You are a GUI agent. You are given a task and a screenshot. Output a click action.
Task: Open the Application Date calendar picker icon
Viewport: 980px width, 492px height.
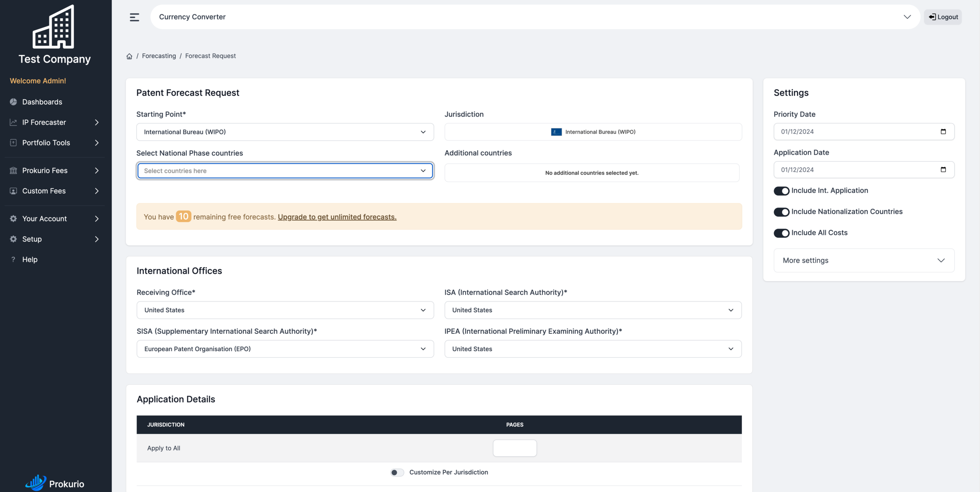943,170
